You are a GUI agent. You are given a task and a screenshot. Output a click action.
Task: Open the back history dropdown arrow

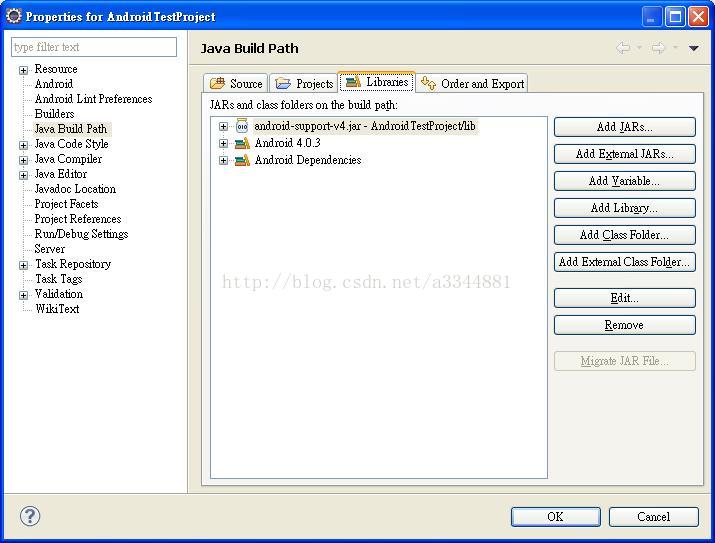click(x=639, y=47)
